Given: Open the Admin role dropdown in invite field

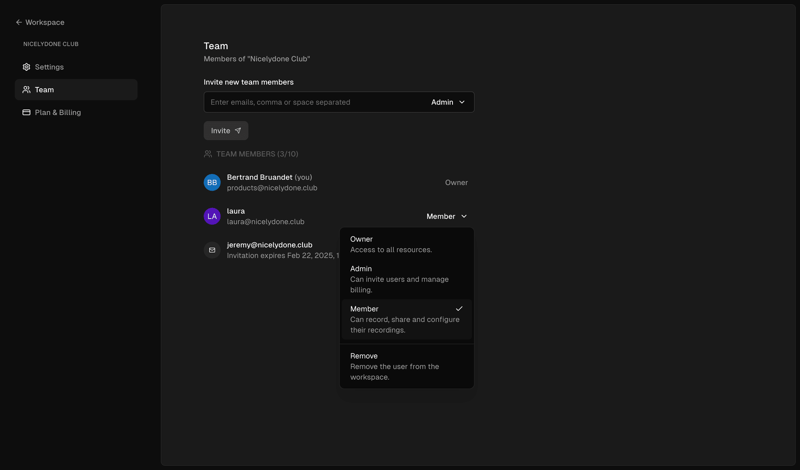Looking at the screenshot, I should (448, 102).
